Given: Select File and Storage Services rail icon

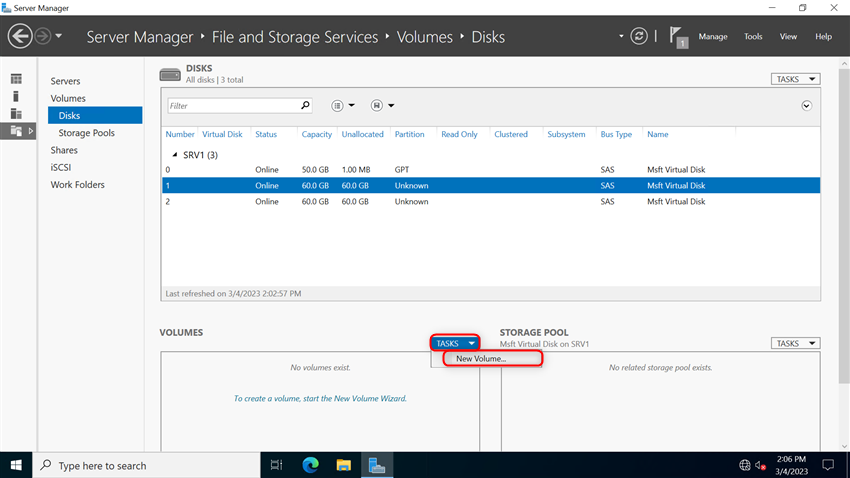Looking at the screenshot, I should [x=16, y=131].
